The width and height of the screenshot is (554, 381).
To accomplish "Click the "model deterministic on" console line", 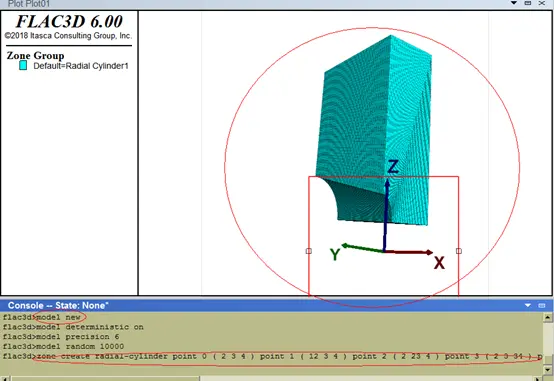I will click(73, 327).
